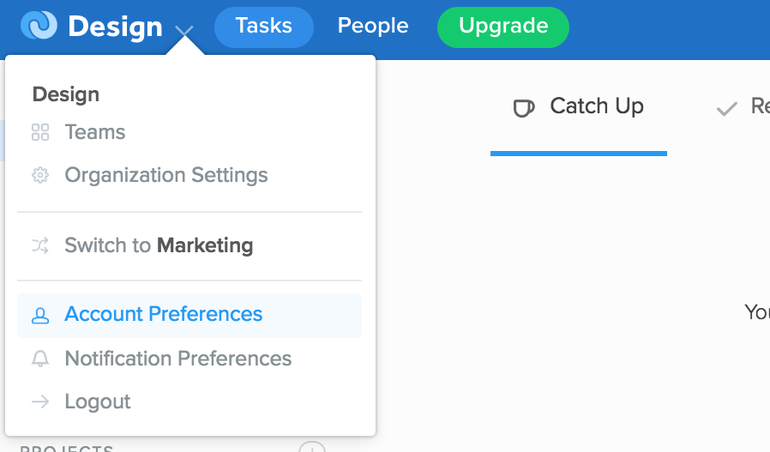This screenshot has height=452, width=770.
Task: Open Notification Preferences
Action: click(x=189, y=359)
